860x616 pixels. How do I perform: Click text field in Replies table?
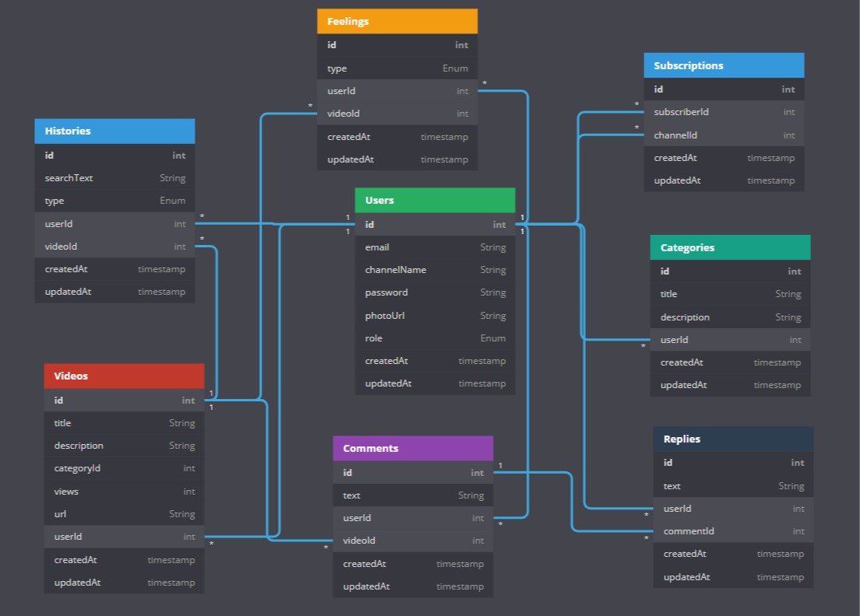tap(733, 486)
